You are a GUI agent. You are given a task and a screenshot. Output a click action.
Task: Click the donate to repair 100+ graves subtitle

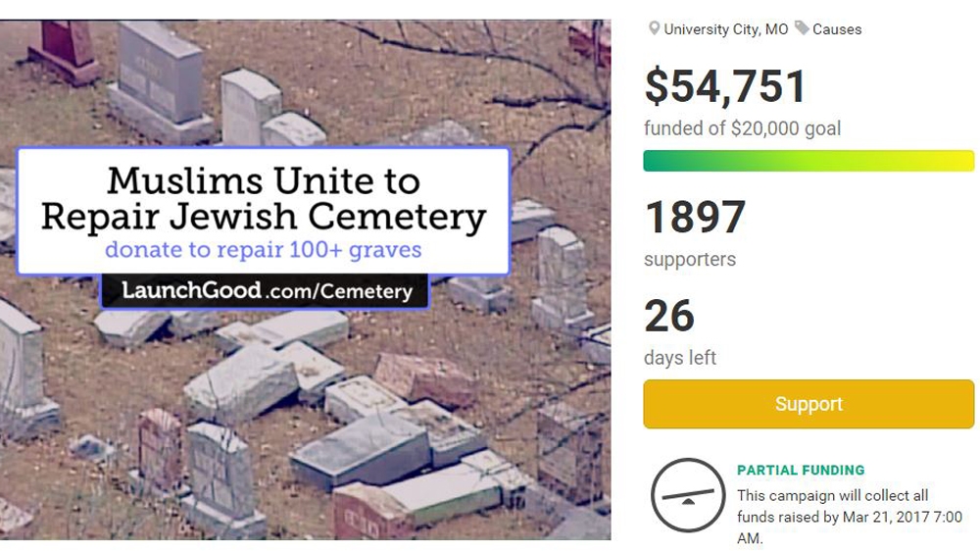263,249
